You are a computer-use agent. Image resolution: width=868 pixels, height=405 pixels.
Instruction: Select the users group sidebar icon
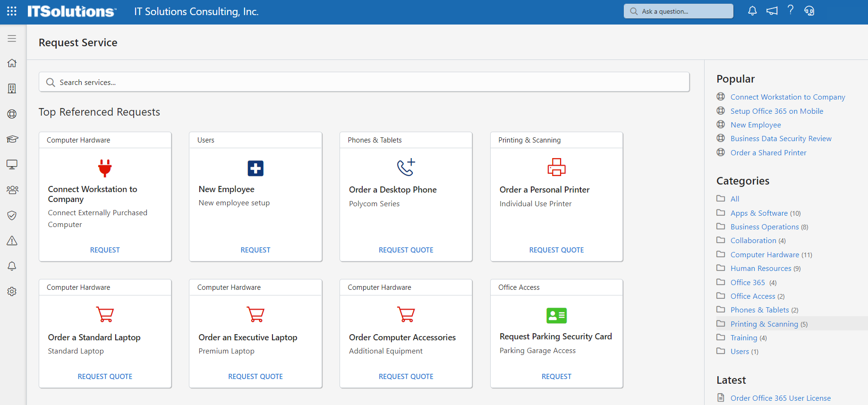[x=12, y=190]
